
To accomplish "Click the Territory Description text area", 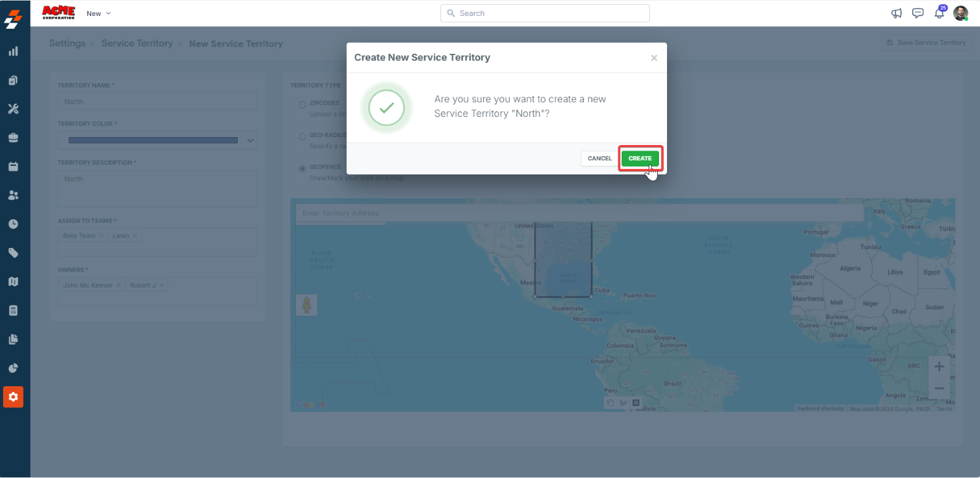I will pyautogui.click(x=157, y=189).
